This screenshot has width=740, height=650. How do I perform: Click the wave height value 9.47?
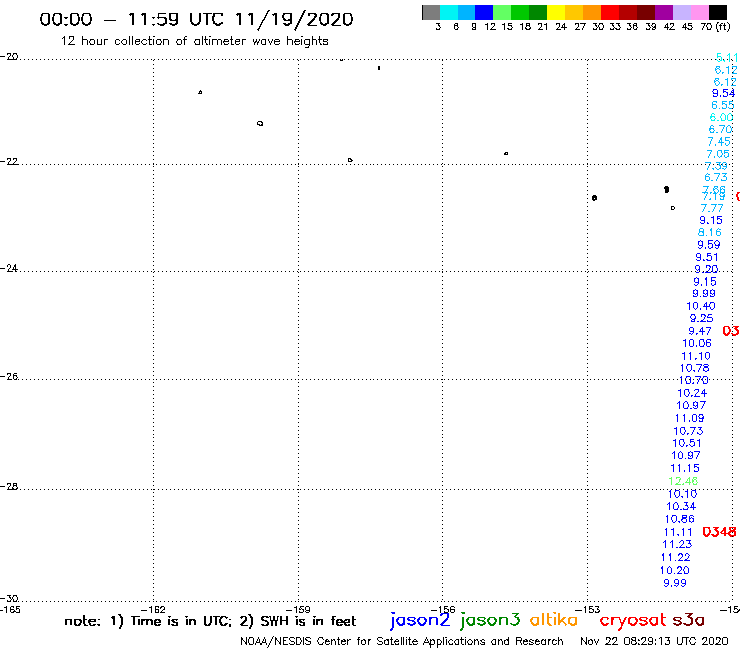tap(700, 331)
